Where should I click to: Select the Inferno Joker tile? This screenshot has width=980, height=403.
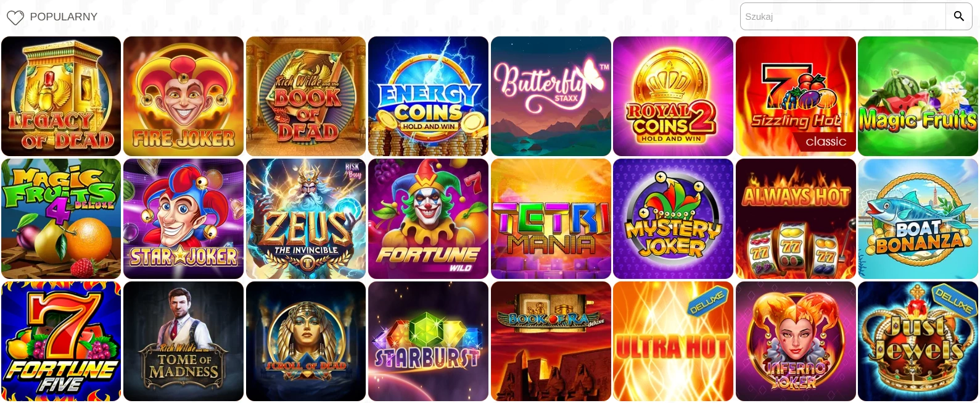click(x=796, y=341)
